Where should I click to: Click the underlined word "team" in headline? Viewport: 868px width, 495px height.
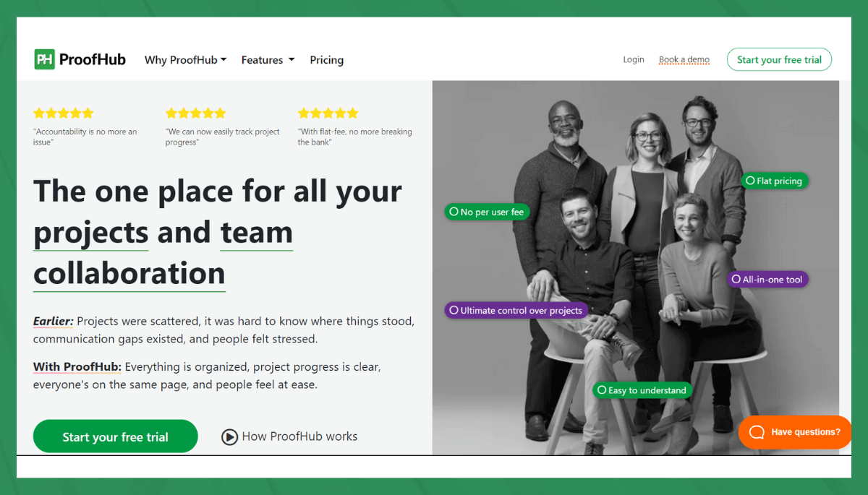pos(257,233)
